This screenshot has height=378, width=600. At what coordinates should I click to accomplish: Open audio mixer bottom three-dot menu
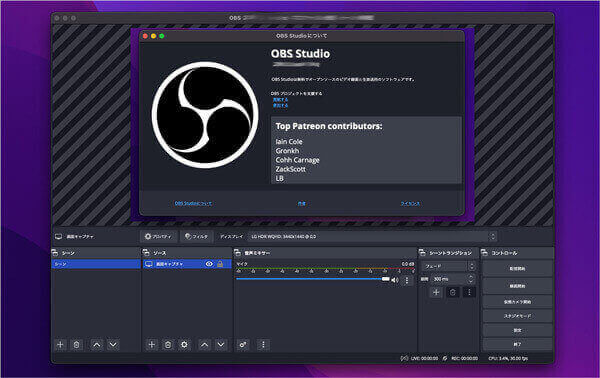(x=263, y=345)
